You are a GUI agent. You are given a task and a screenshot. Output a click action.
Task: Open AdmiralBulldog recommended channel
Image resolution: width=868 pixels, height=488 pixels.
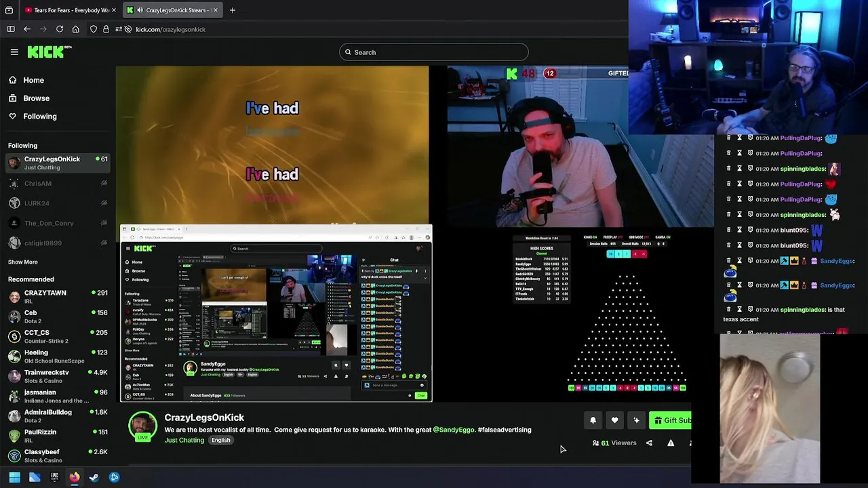pos(57,416)
